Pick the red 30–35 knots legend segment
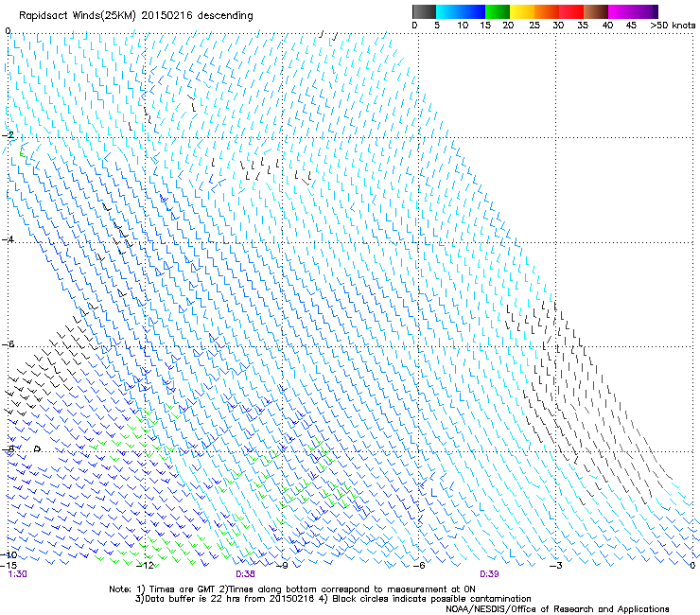 [571, 11]
